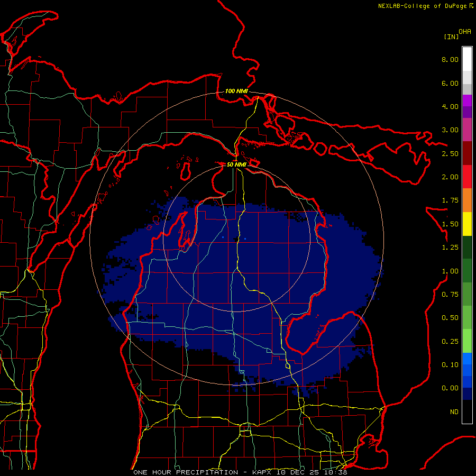Click the light blue legend swatch
Viewport: 476px width, 476px height.
click(x=467, y=359)
